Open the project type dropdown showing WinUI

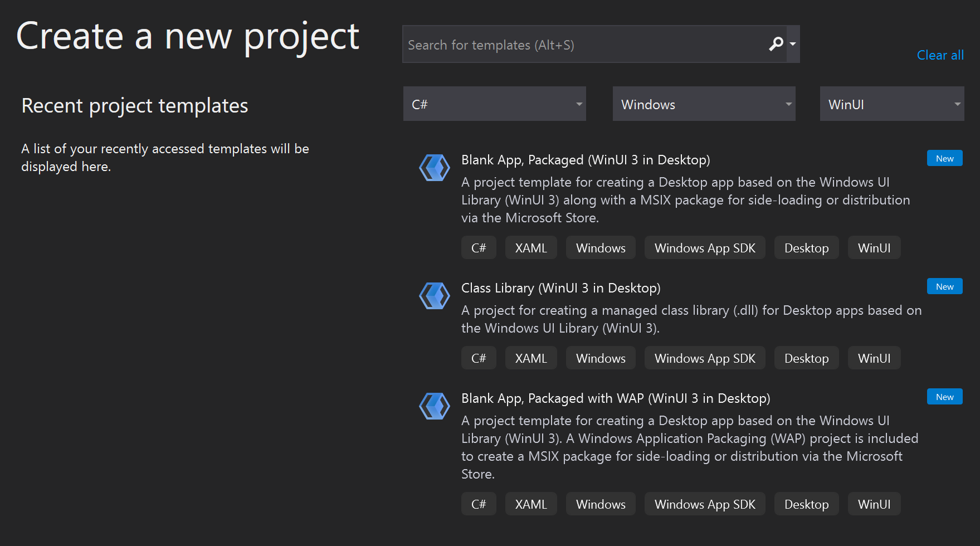click(891, 104)
